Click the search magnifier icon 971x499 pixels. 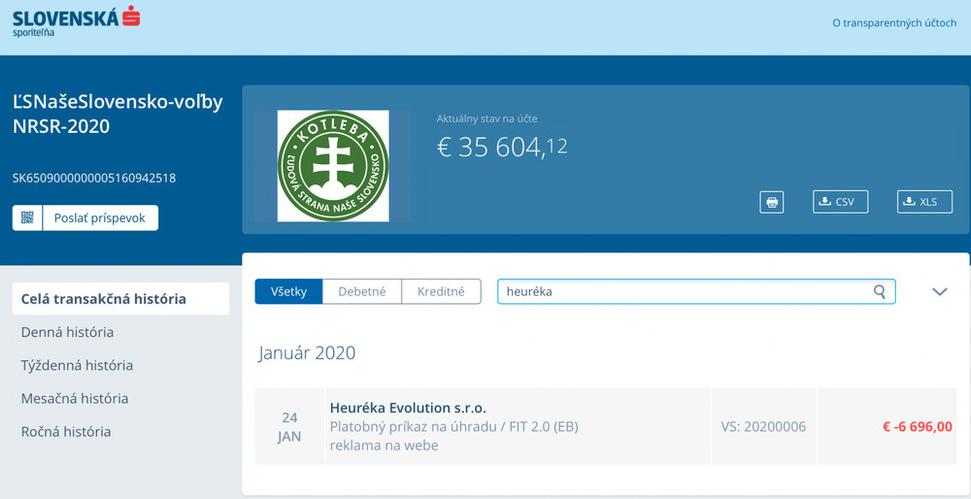click(x=879, y=292)
